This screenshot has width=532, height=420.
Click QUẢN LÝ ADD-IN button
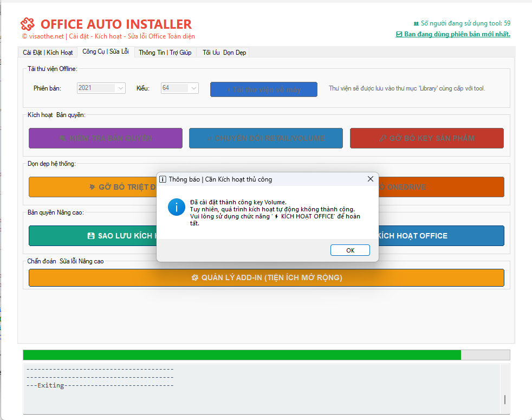[267, 277]
